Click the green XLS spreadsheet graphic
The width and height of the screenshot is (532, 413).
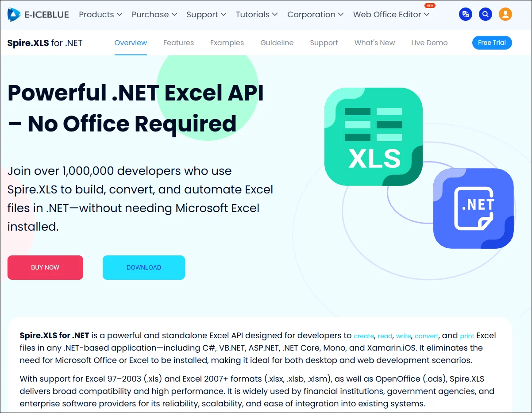coord(374,136)
